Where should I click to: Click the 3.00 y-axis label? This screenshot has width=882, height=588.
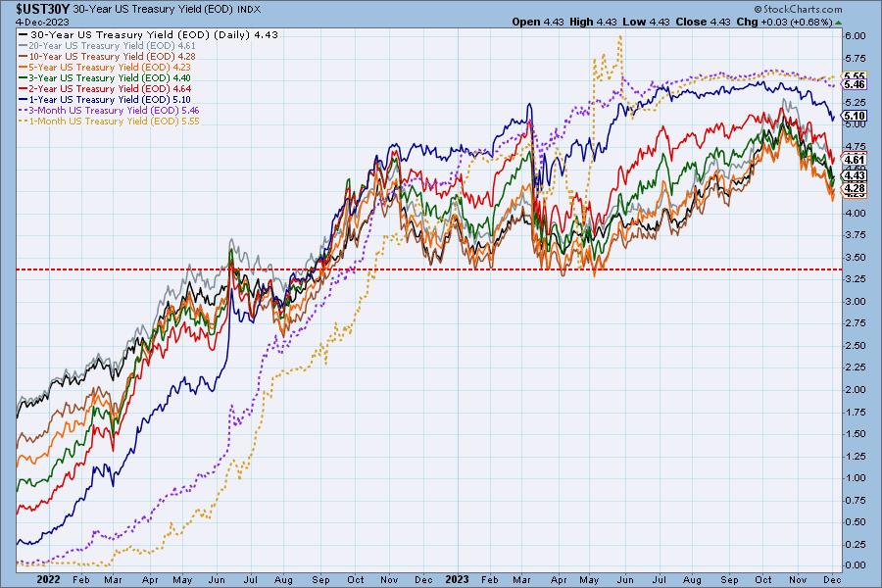click(x=855, y=301)
